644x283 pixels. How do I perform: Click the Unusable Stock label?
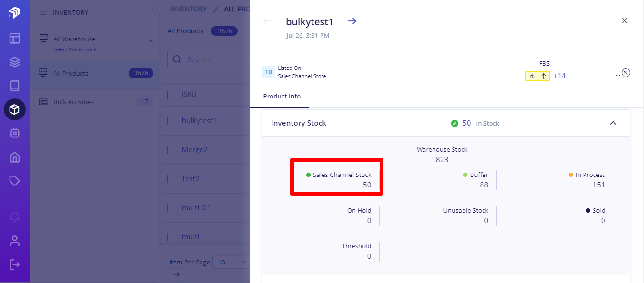coord(466,211)
